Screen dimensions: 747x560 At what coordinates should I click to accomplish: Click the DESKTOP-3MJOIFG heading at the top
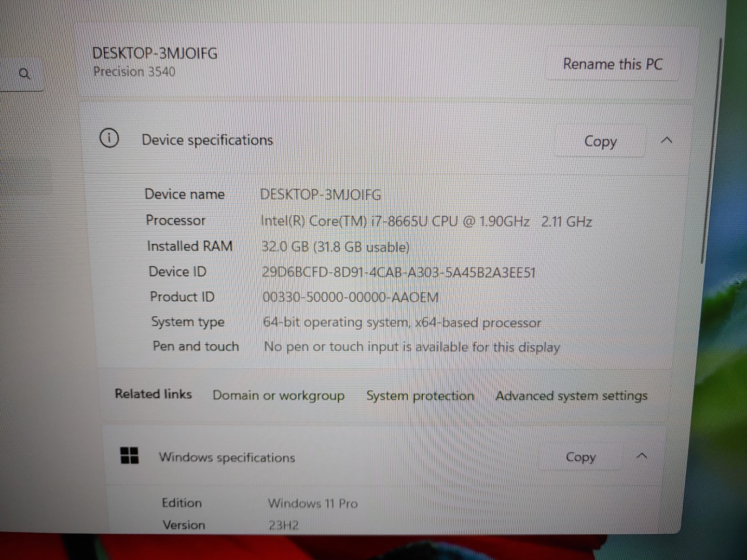(155, 53)
